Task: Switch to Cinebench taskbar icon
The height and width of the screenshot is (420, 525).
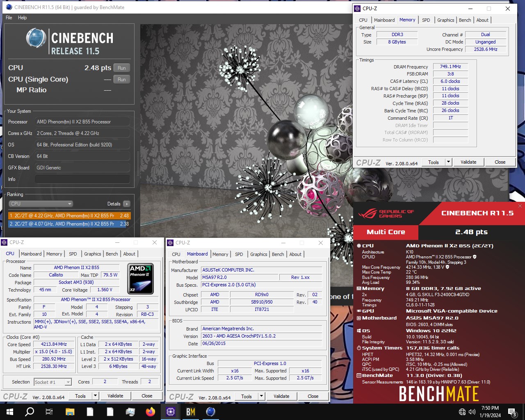Action: (211, 412)
